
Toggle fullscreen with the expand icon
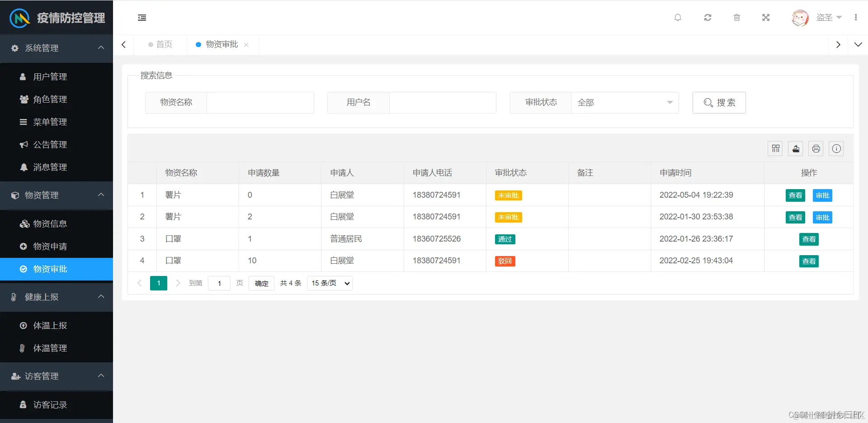(x=766, y=18)
